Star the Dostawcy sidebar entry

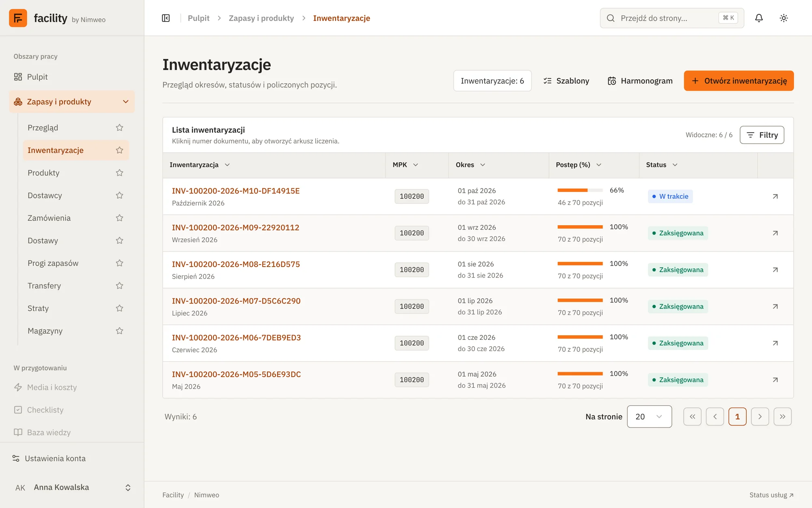pyautogui.click(x=119, y=195)
